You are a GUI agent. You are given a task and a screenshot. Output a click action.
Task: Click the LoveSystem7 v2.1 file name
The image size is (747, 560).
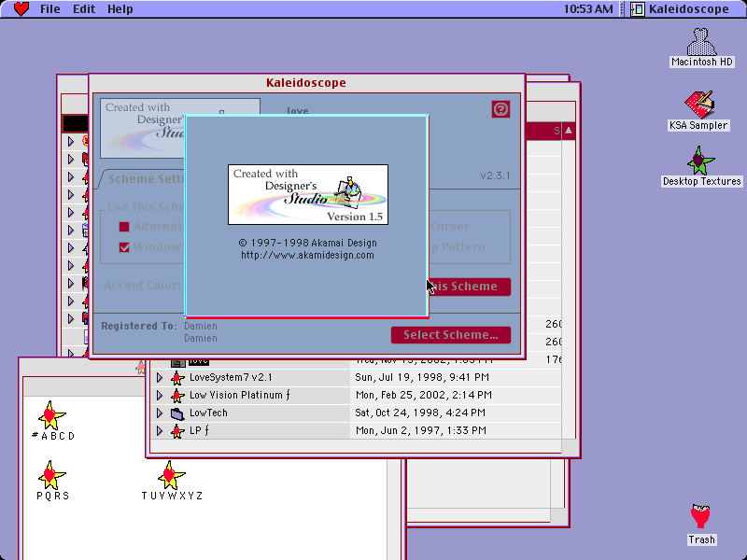[231, 378]
